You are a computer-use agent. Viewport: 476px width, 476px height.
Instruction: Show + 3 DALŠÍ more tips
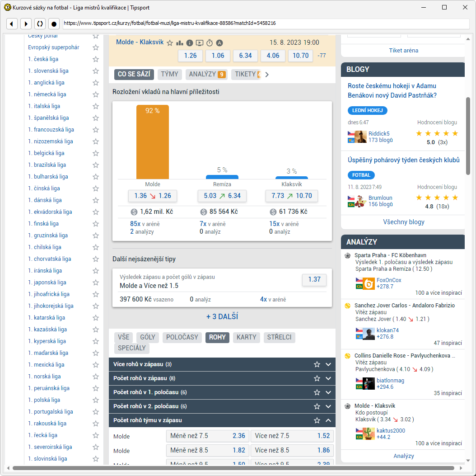point(222,316)
